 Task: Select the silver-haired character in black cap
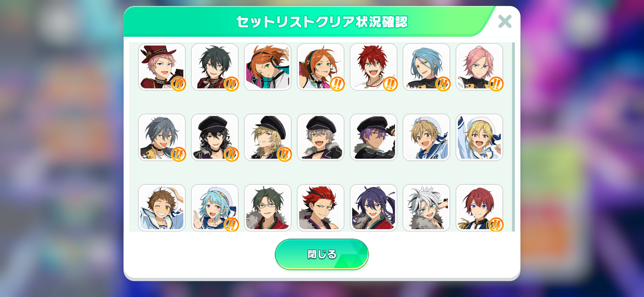pyautogui.click(x=320, y=137)
